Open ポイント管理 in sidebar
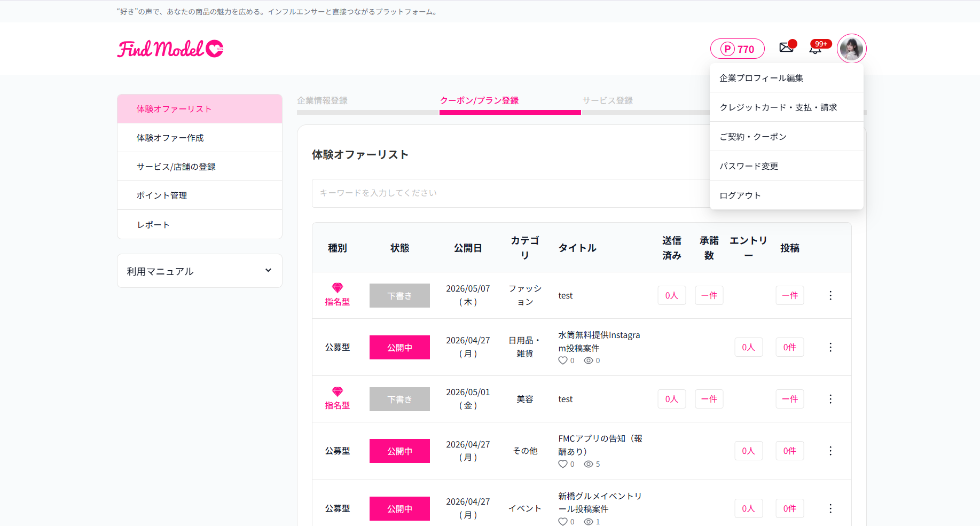Image resolution: width=980 pixels, height=526 pixels. 200,195
